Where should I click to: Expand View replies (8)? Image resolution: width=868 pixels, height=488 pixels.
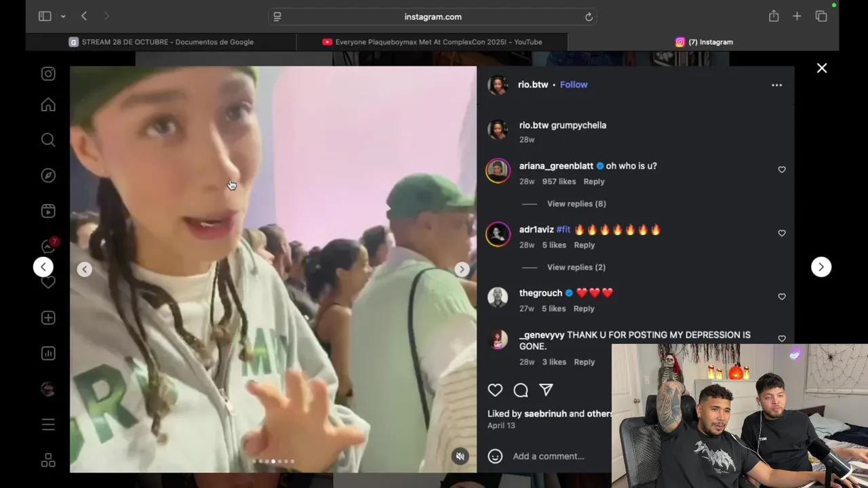click(576, 204)
